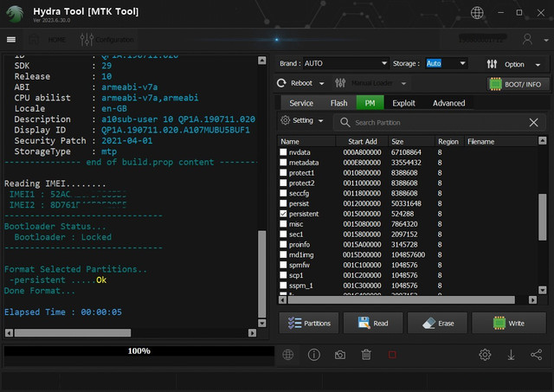This screenshot has width=554, height=392.
Task: Expand the Manual Loader dropdown arrow
Action: (403, 84)
